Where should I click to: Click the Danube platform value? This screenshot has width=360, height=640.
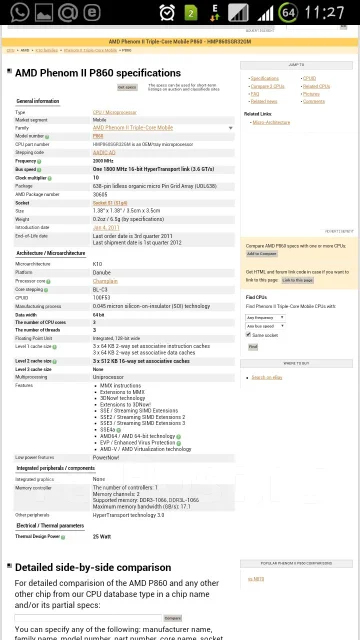point(102,273)
